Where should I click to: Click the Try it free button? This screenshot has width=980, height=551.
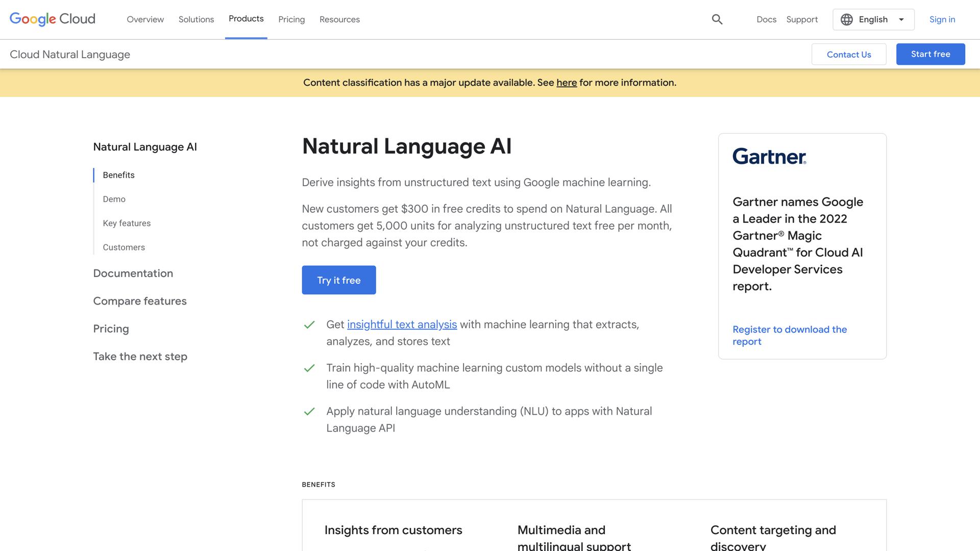pos(338,280)
